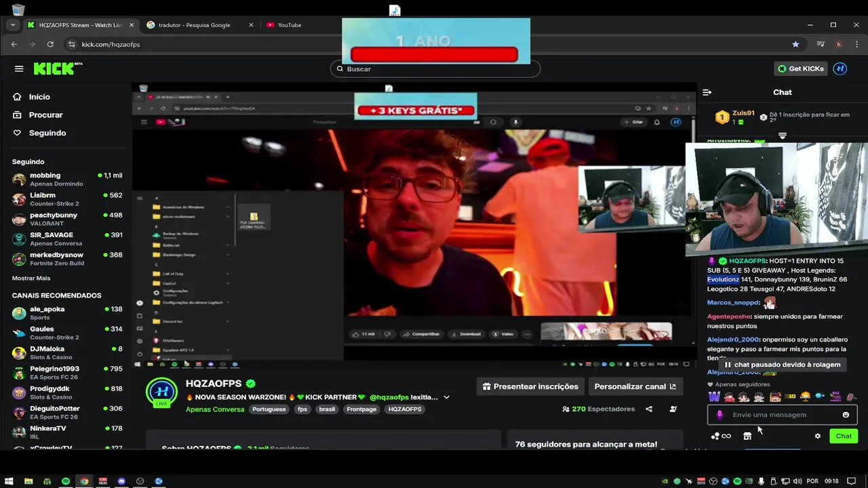This screenshot has width=868, height=488.
Task: Open ale_apoka recommended channel
Action: tap(66, 312)
